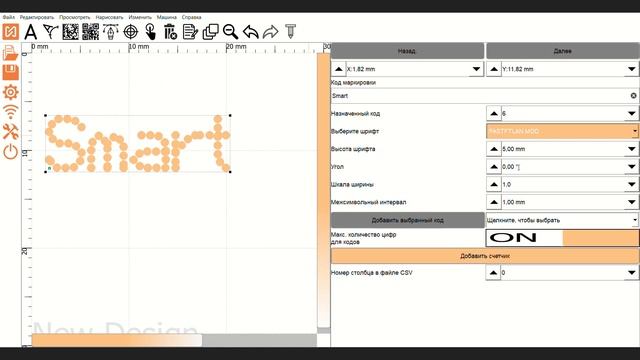Increase Шкала ширины value
This screenshot has width=640, height=360.
pyautogui.click(x=494, y=184)
